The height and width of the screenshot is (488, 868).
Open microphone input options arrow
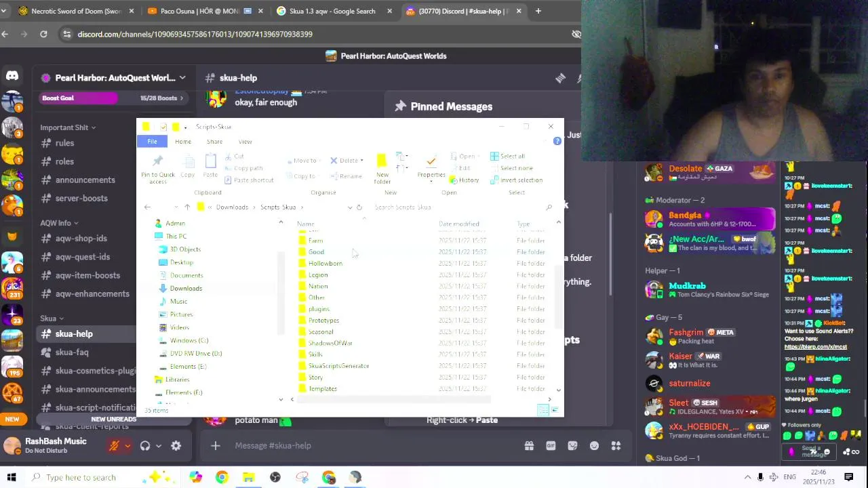coord(127,445)
